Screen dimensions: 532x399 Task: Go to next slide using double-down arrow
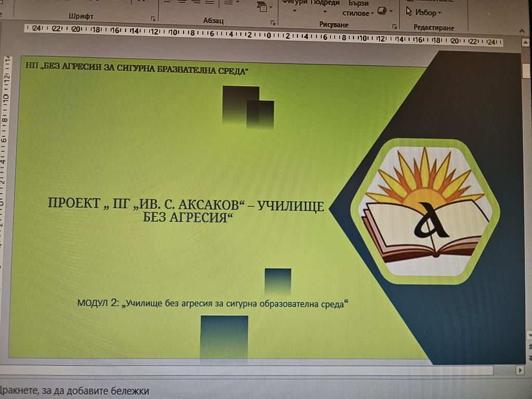530,357
